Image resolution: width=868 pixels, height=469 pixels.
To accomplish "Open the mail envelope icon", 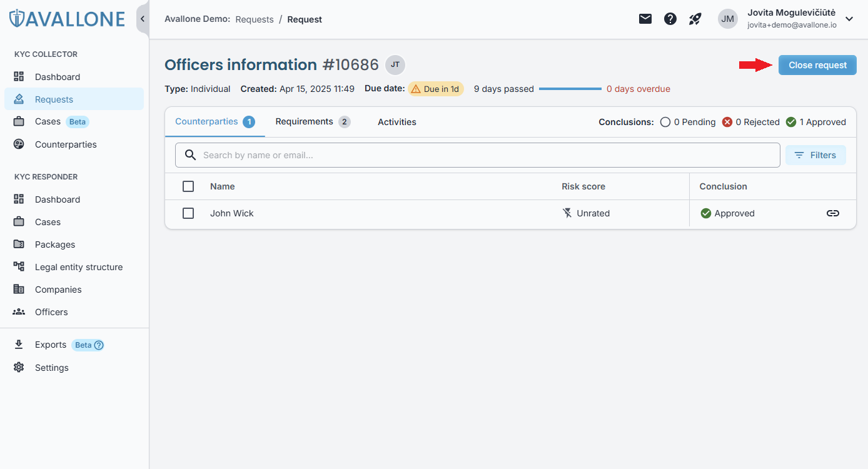I will tap(645, 19).
